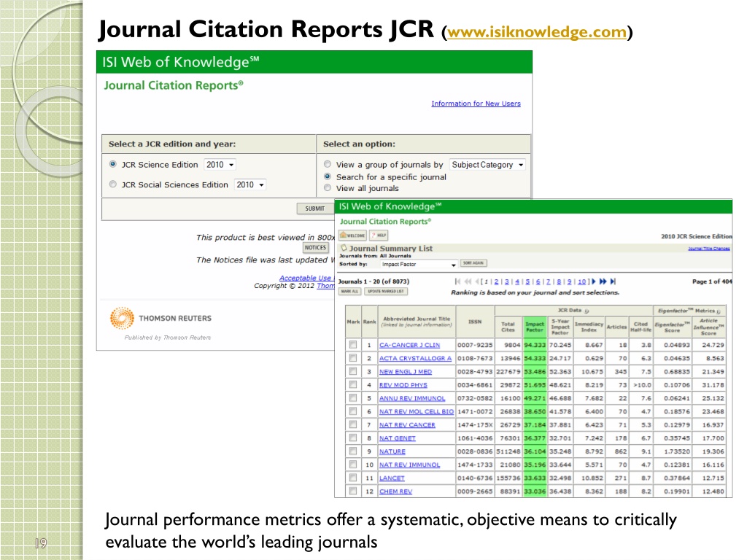Viewport: 747px width, 560px height.
Task: Click the Total Cites column header
Action: pyautogui.click(x=508, y=327)
